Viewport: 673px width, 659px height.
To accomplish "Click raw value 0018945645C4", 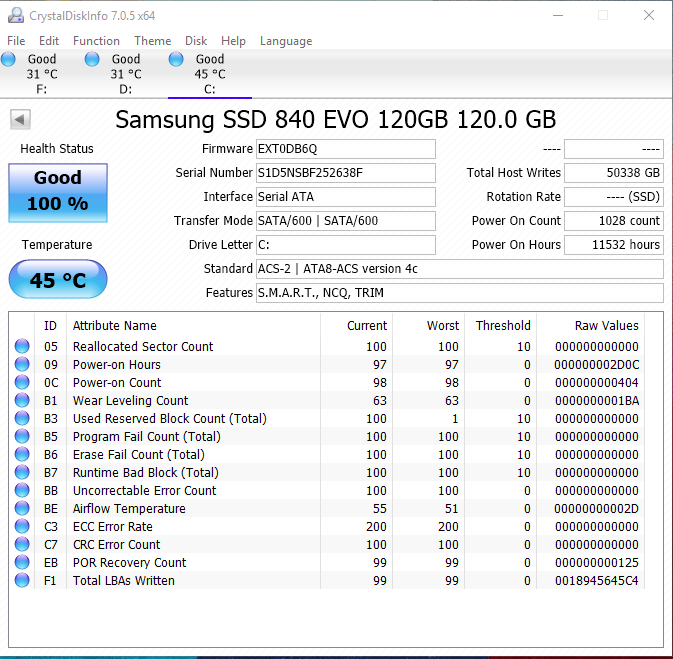I will 597,581.
